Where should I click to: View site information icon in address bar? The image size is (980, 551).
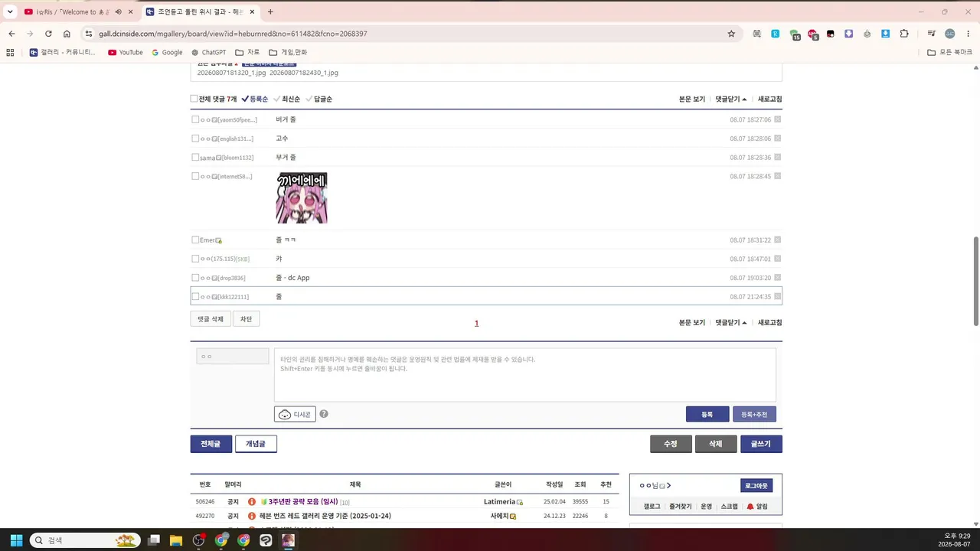coord(89,34)
